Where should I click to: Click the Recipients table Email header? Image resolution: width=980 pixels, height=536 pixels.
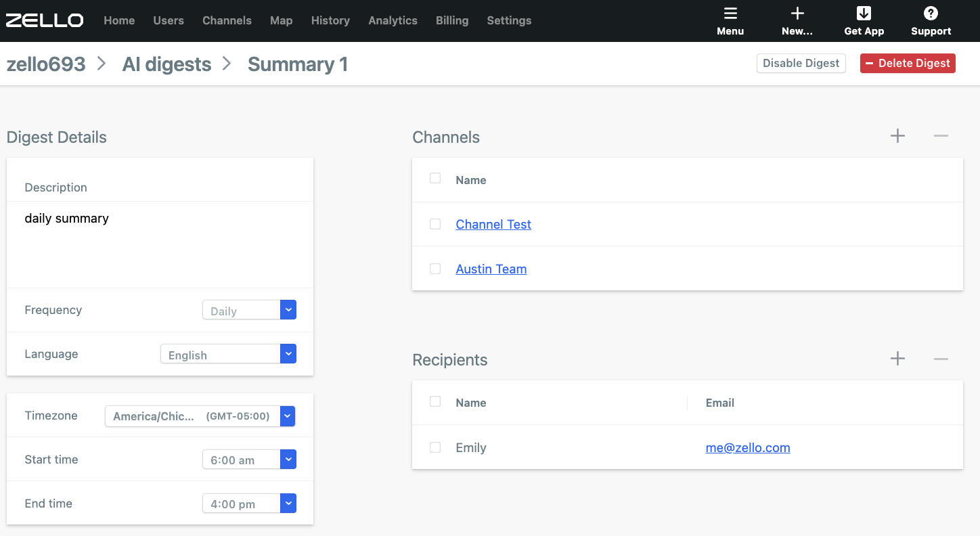720,403
